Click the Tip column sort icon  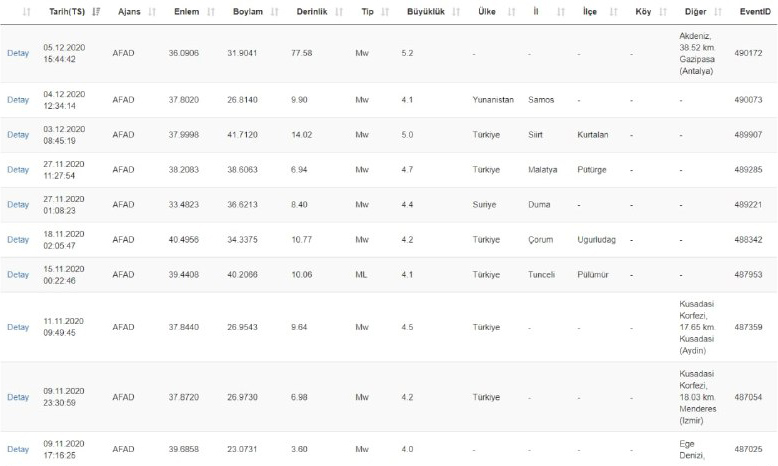(x=385, y=11)
